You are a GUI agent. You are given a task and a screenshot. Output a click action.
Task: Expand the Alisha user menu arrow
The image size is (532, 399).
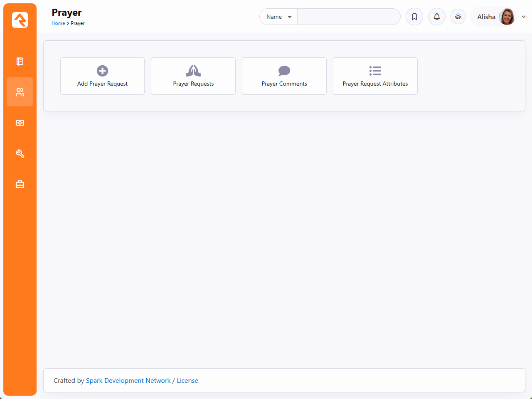(x=524, y=17)
